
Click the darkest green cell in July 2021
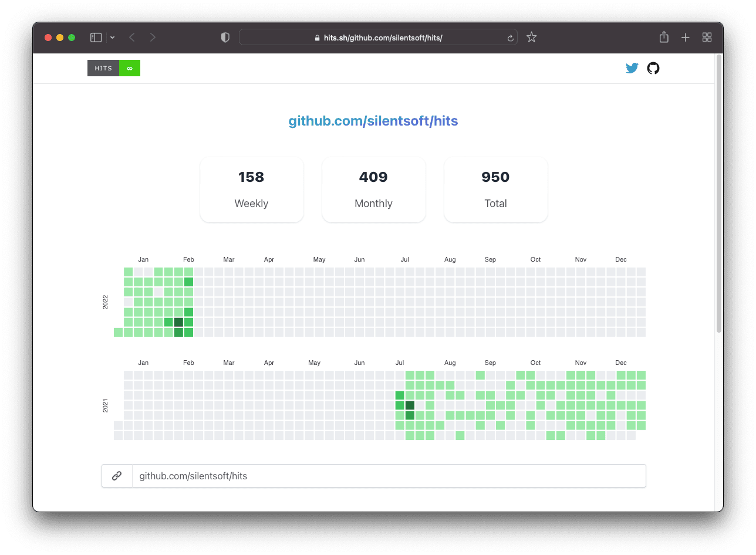point(410,405)
